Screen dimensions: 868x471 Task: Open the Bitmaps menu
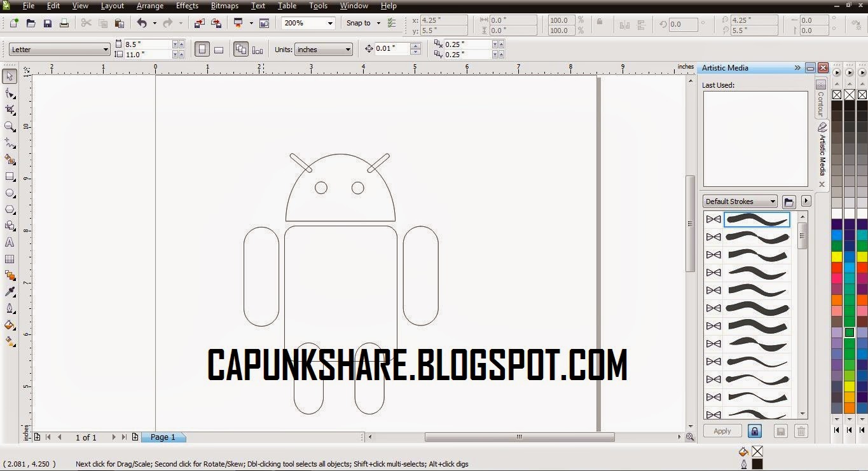pyautogui.click(x=224, y=6)
